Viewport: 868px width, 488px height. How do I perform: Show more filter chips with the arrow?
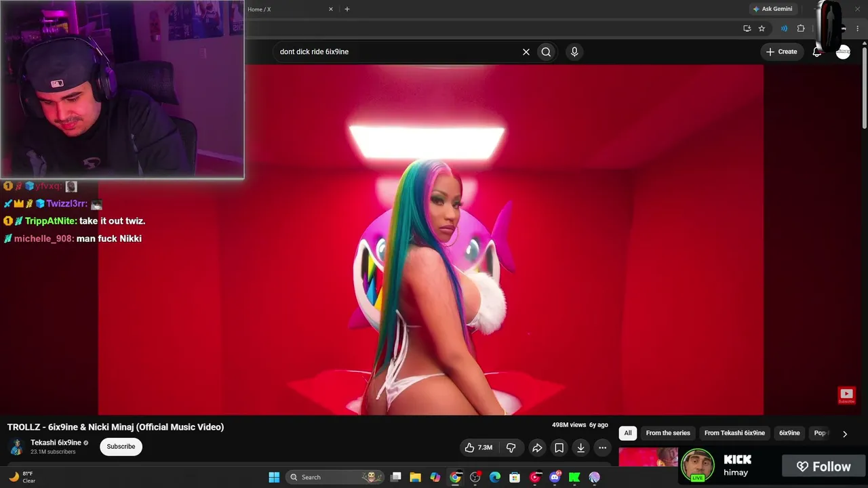(845, 434)
